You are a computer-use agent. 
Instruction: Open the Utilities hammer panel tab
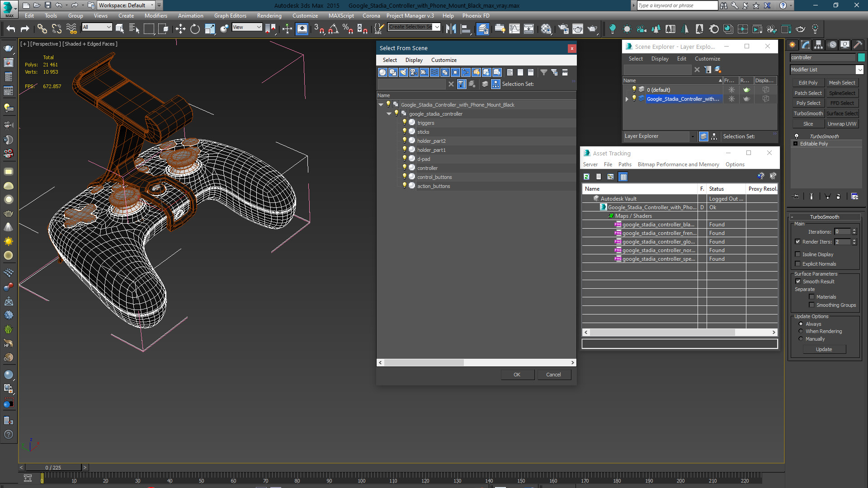click(x=858, y=45)
